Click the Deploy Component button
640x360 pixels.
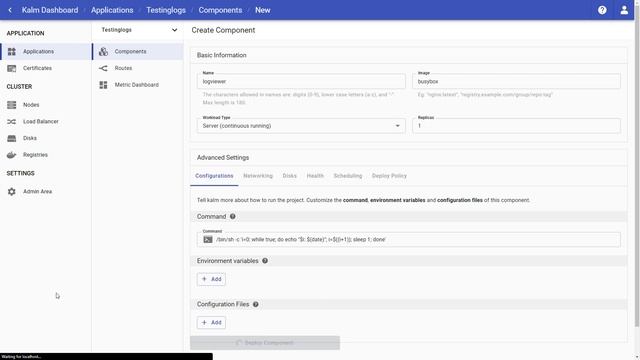coord(265,343)
